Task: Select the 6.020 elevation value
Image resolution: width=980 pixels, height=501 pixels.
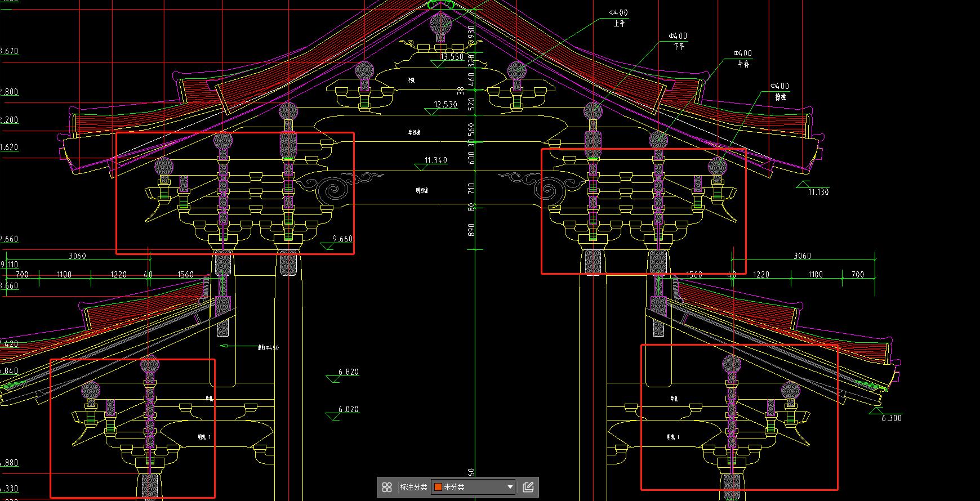Action: coord(349,409)
